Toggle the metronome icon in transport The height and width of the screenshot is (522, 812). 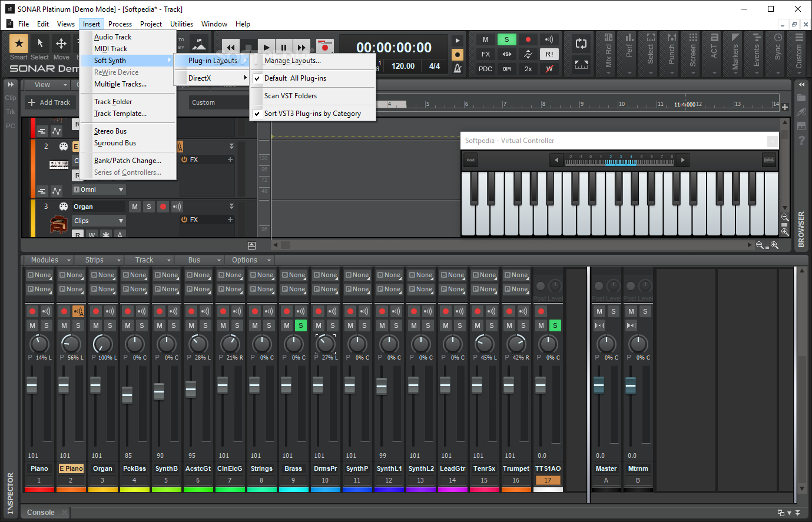click(x=458, y=68)
